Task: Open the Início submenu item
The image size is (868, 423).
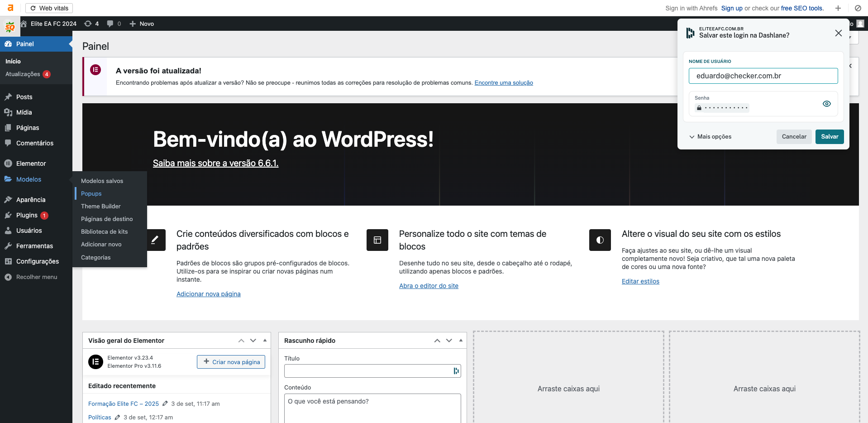Action: click(13, 61)
